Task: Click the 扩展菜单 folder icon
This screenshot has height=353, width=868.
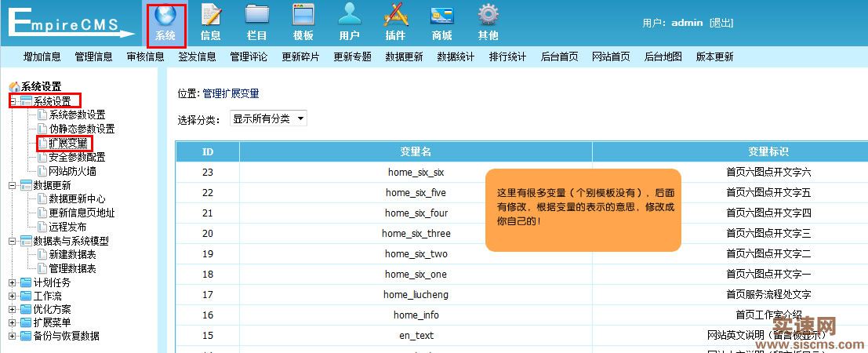Action: tap(26, 322)
